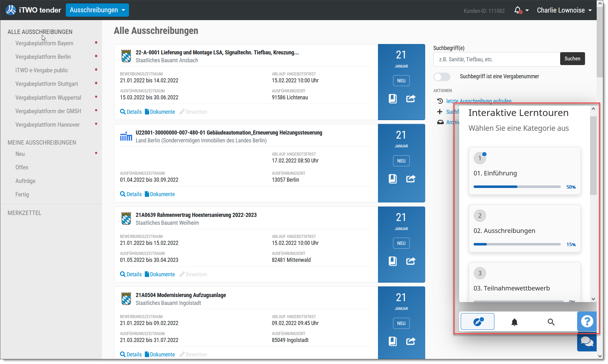608x364 pixels.
Task: Expand the notifications dropdown caret
Action: pos(527,10)
